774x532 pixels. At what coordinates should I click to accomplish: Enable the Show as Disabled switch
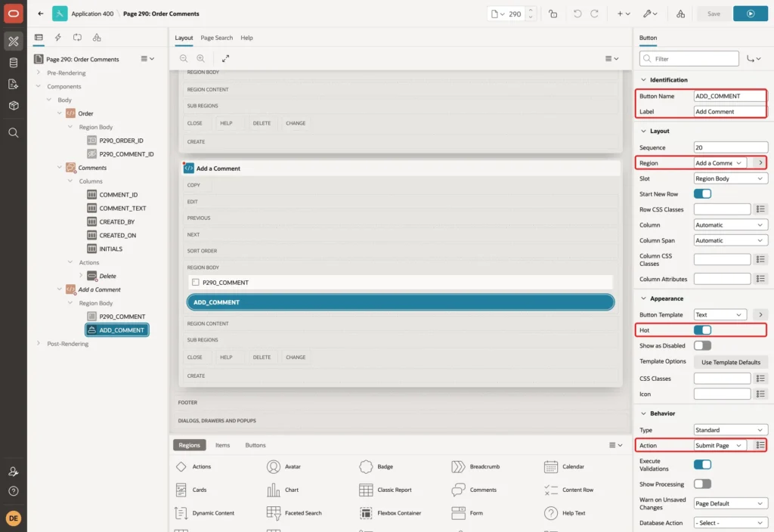(702, 345)
